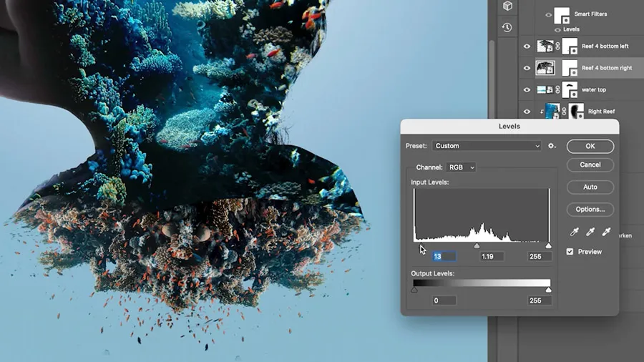The height and width of the screenshot is (362, 644).
Task: Pick the gray point eyedropper in Levels
Action: [x=590, y=232]
